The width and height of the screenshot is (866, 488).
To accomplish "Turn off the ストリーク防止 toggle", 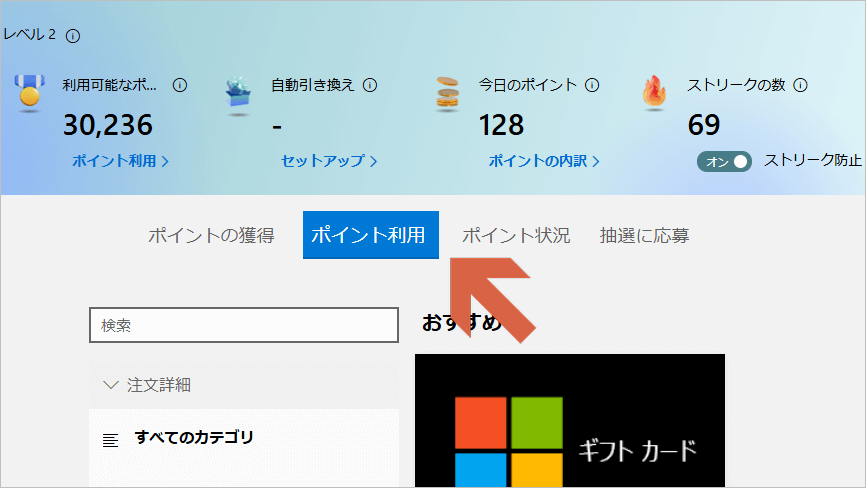I will (724, 162).
